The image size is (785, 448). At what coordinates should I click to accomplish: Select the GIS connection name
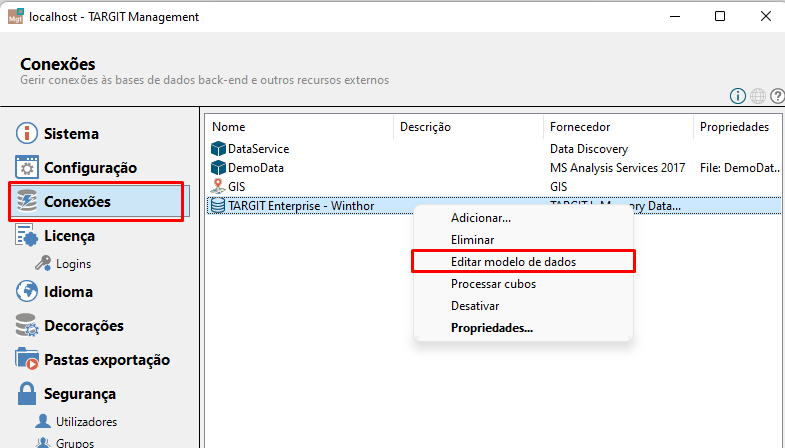point(236,187)
